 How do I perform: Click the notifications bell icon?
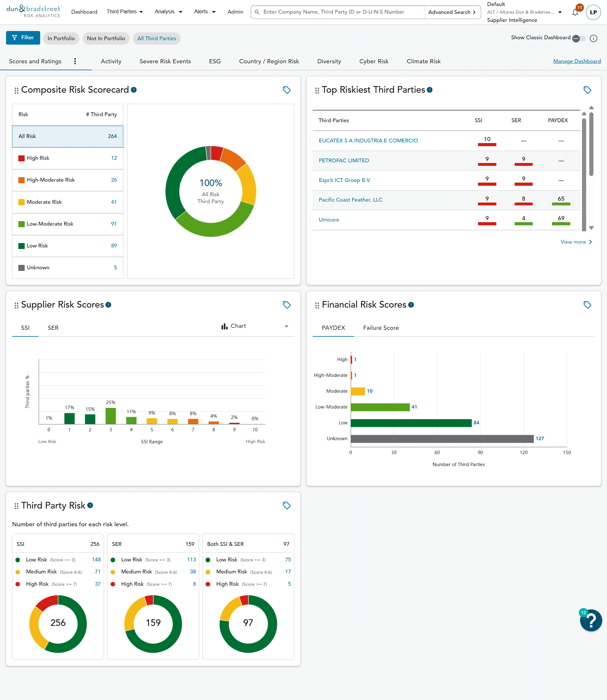click(575, 13)
